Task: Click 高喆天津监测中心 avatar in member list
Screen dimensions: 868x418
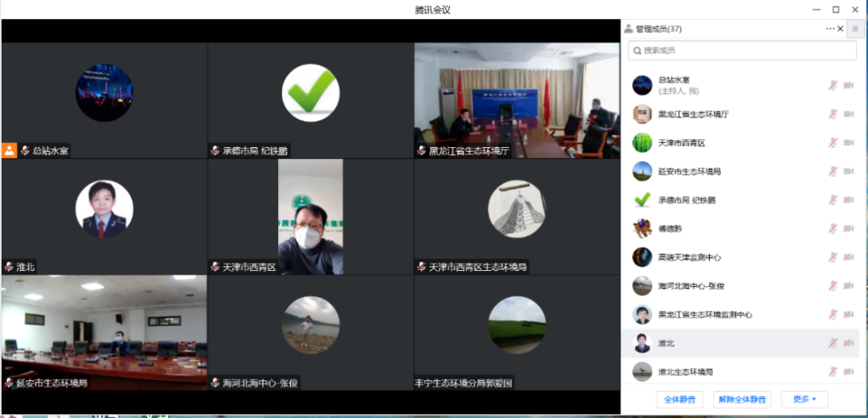Action: point(642,257)
